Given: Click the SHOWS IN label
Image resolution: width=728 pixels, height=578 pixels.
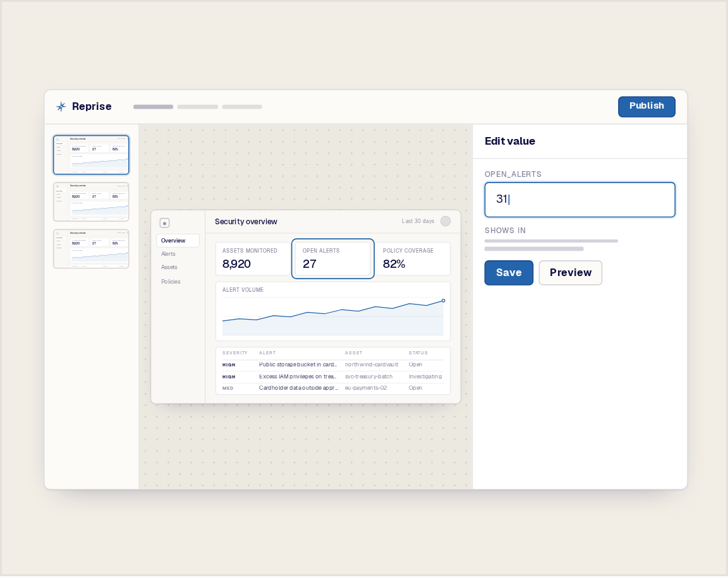Looking at the screenshot, I should click(505, 231).
